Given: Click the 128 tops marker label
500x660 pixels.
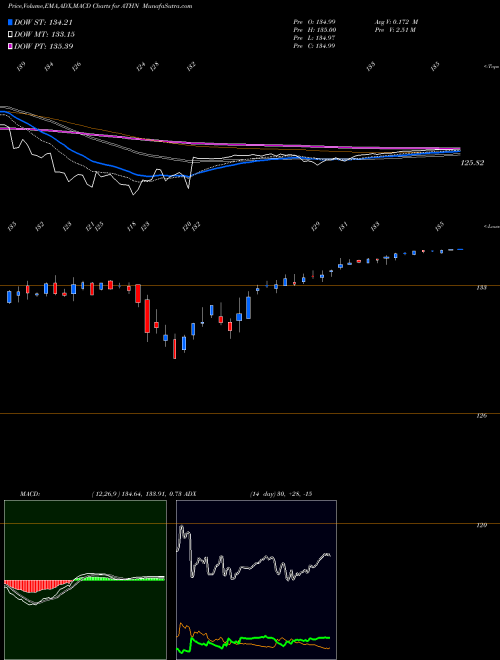Looking at the screenshot, I should (154, 66).
